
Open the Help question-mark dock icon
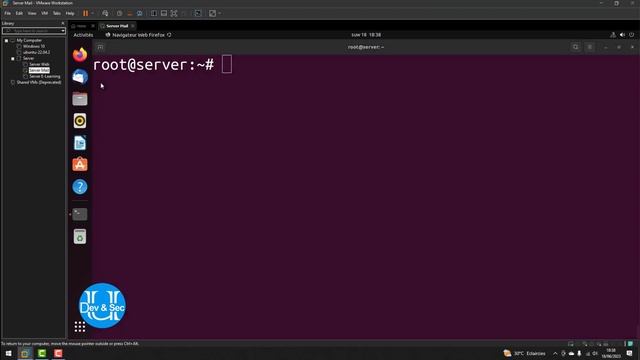80,187
